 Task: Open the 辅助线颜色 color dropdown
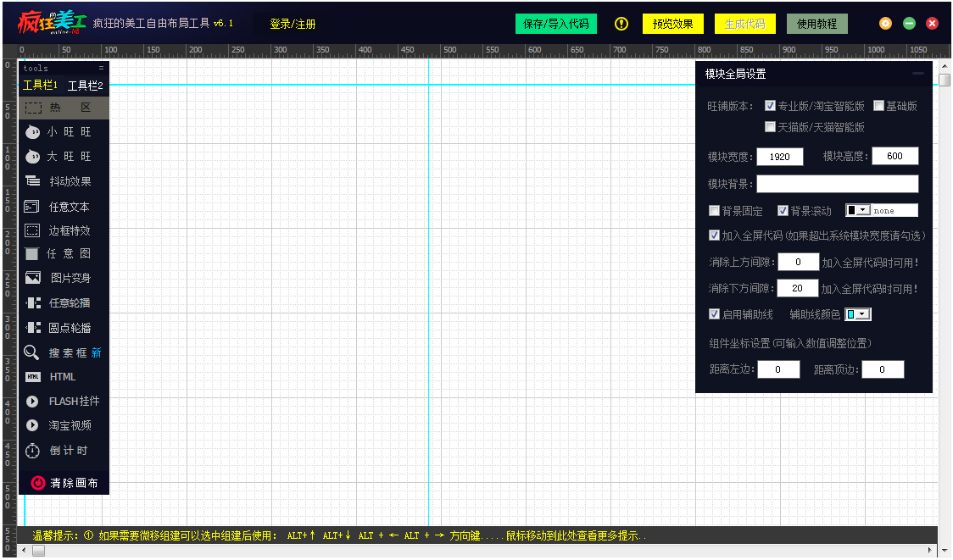tap(858, 314)
